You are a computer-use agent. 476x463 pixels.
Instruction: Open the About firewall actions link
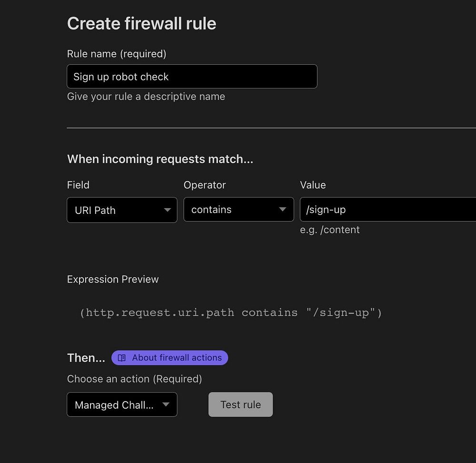(x=177, y=358)
